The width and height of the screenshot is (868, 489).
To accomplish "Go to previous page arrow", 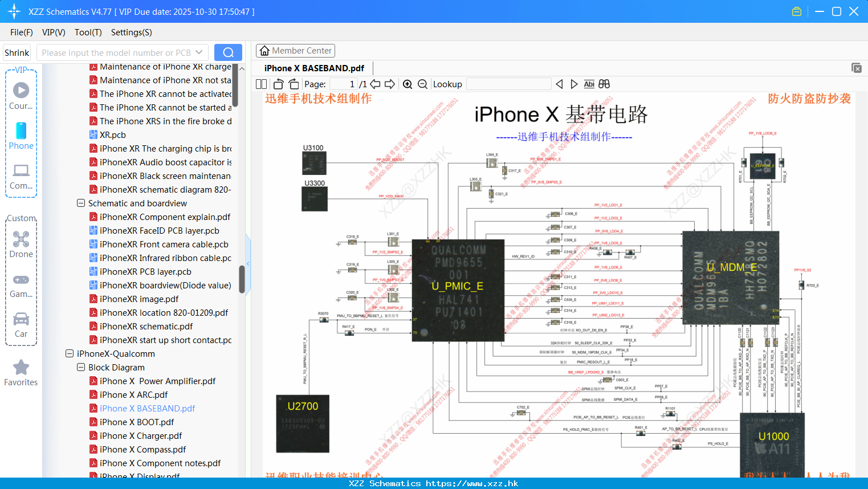I will tap(375, 84).
